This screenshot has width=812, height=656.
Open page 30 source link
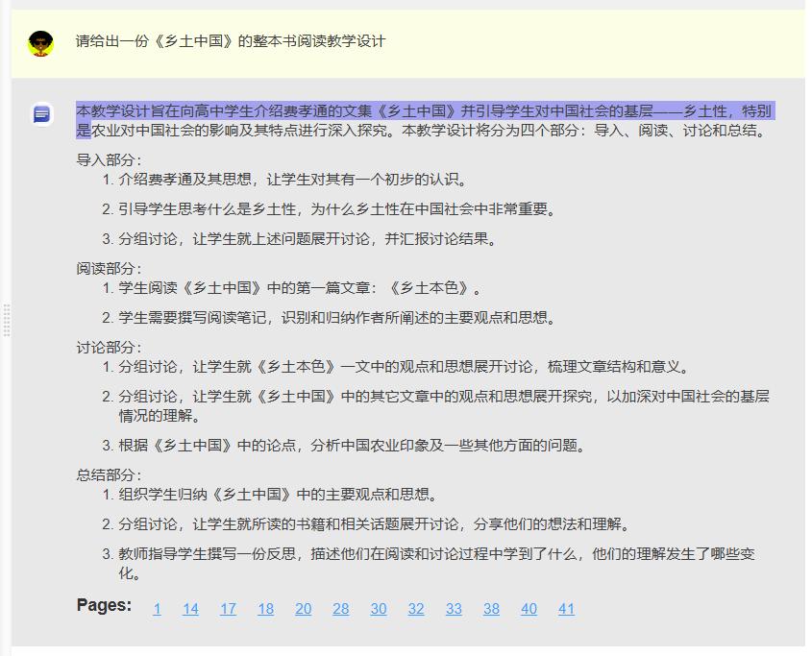[x=378, y=609]
